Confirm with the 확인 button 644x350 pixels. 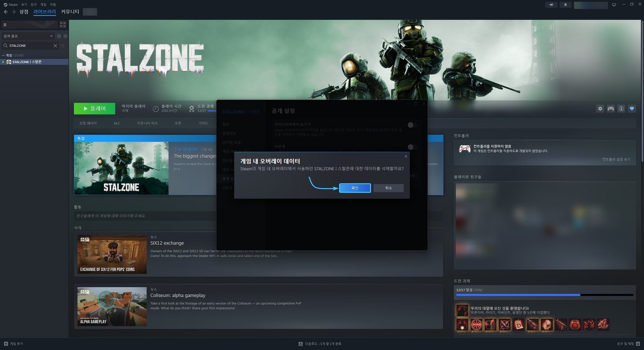[x=355, y=188]
